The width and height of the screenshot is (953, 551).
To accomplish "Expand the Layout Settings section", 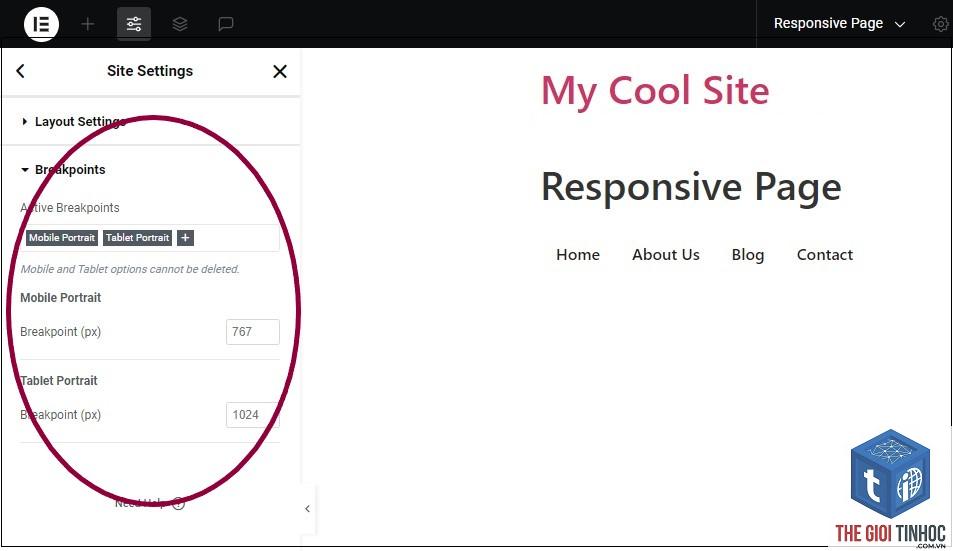I will tap(151, 121).
